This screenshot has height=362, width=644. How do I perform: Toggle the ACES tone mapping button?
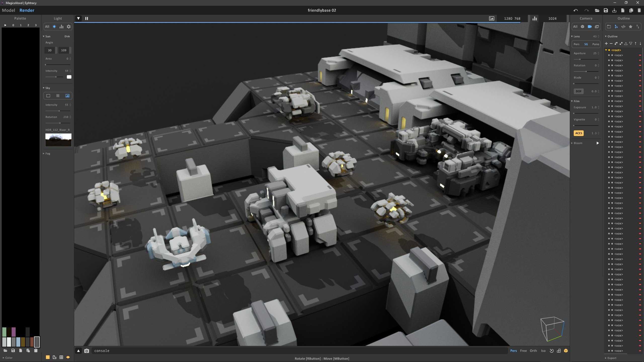pyautogui.click(x=579, y=133)
